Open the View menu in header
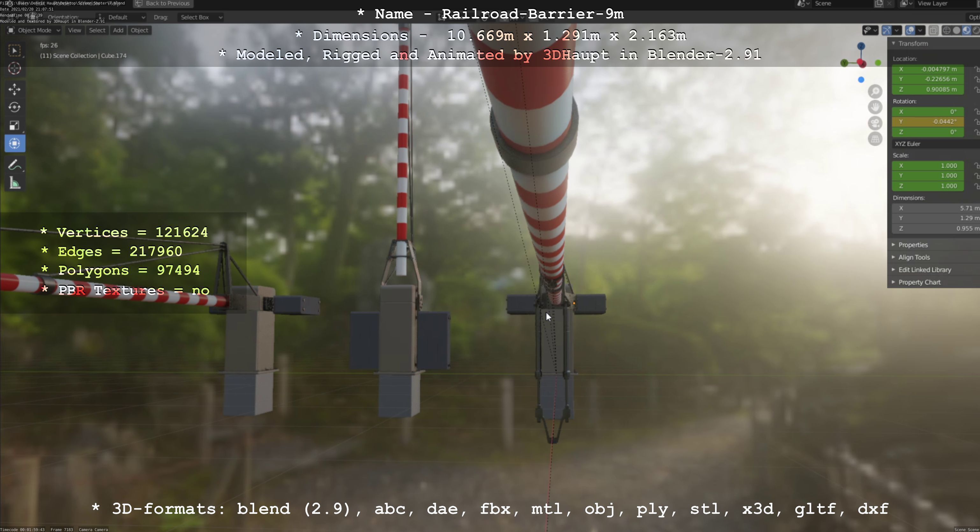This screenshot has width=980, height=532. 74,31
